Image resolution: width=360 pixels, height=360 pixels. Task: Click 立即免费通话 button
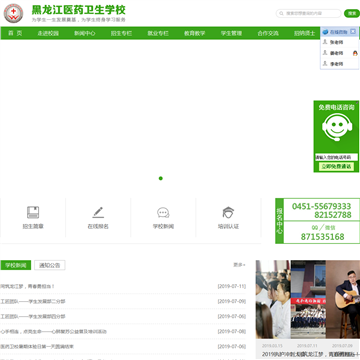tap(337, 166)
